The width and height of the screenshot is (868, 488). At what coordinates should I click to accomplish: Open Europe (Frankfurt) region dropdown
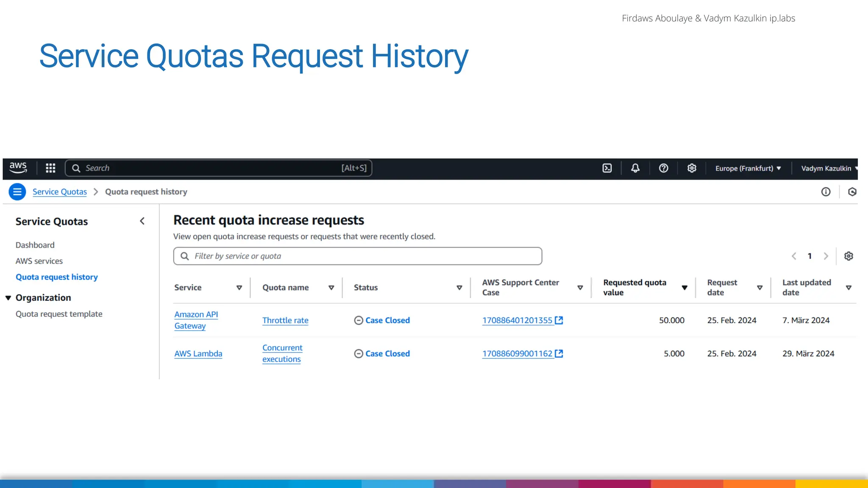[x=748, y=168]
